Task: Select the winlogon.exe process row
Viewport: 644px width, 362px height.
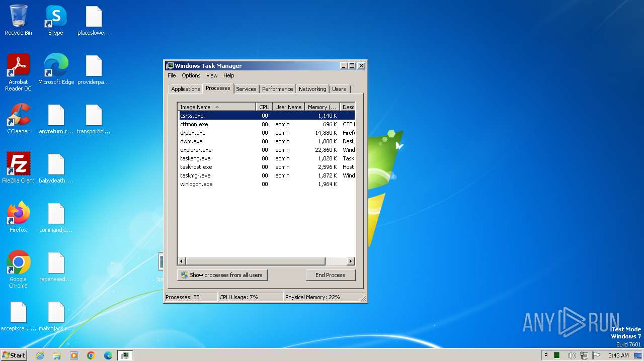Action: [266, 184]
